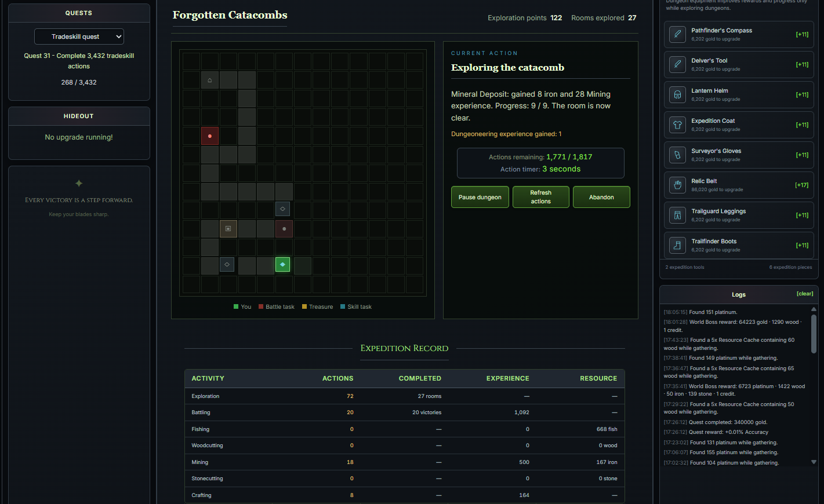This screenshot has width=824, height=504.
Task: Click the yellow Treasure legend swatch
Action: click(304, 306)
